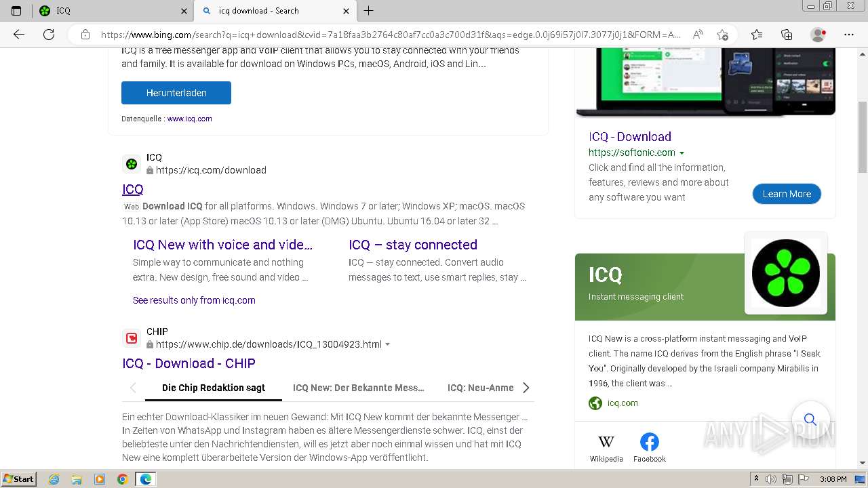Click the CHIP favicon icon

tap(132, 338)
